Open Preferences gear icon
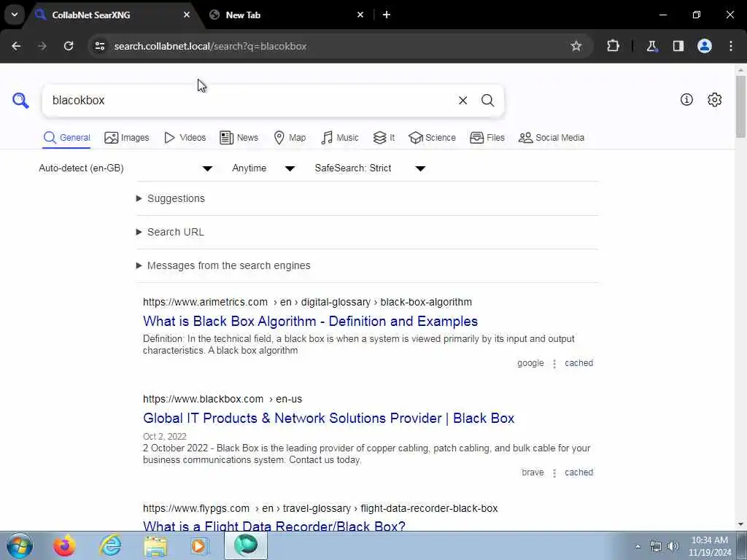The width and height of the screenshot is (747, 560). (714, 99)
